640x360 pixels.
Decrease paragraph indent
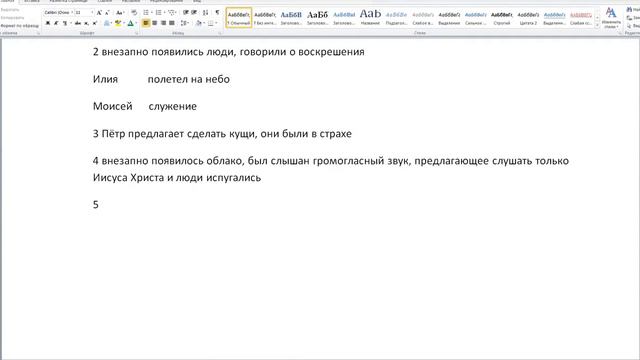[x=186, y=13]
